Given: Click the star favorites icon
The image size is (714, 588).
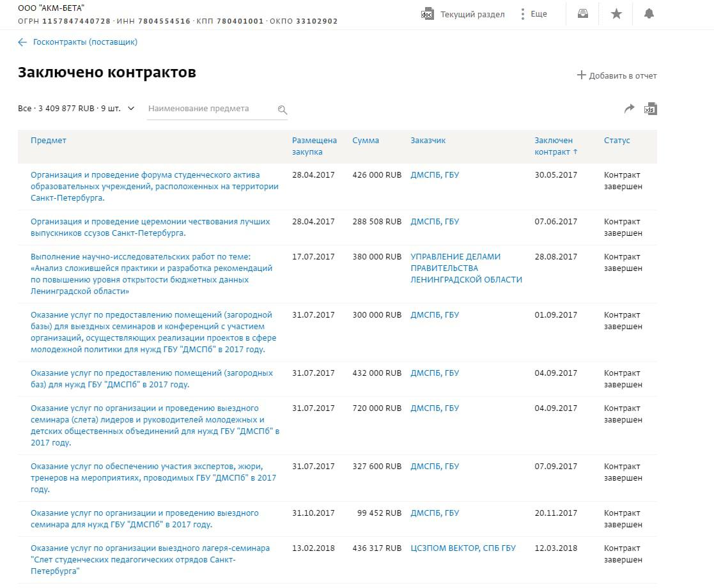Looking at the screenshot, I should click(x=616, y=14).
